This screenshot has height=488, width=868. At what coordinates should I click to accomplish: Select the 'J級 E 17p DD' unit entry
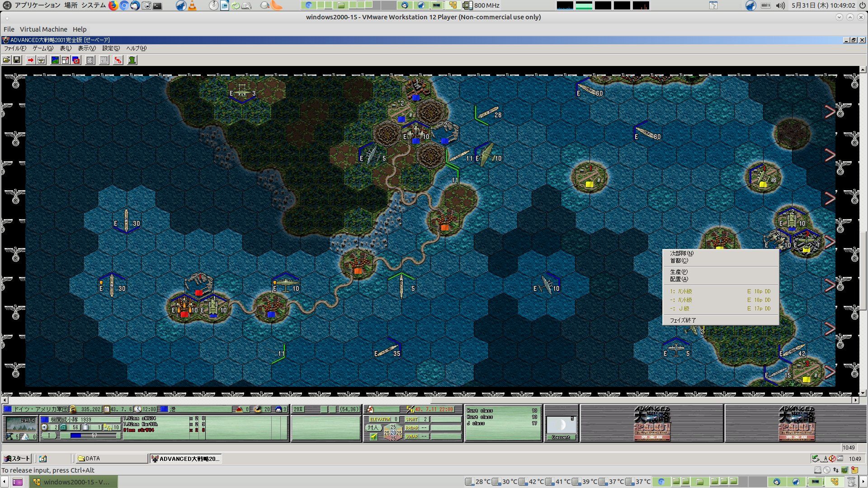tap(721, 309)
